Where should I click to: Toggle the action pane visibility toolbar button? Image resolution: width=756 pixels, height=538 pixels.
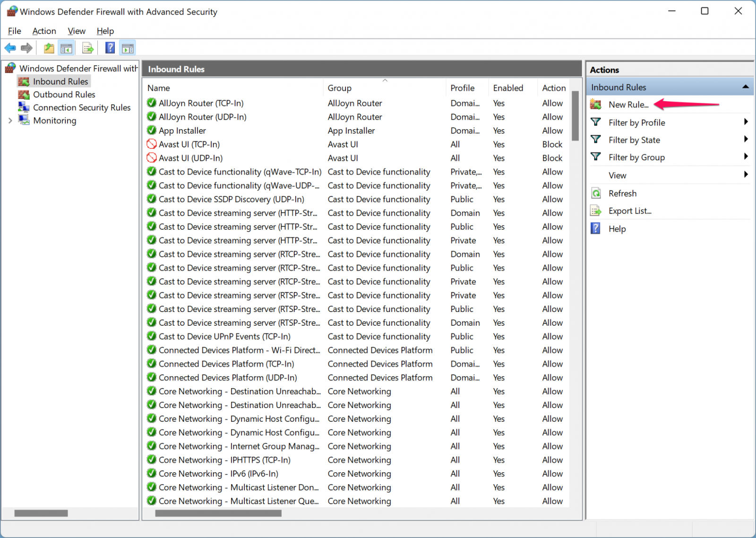127,48
